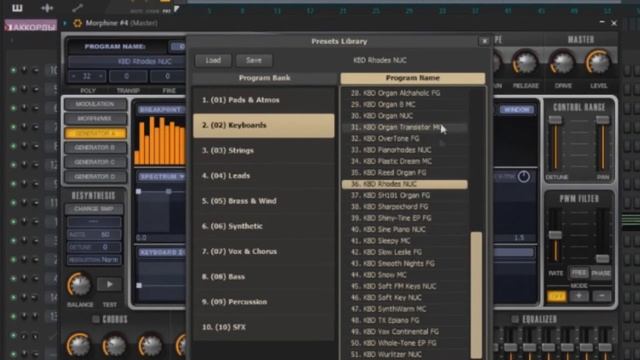Choose preset 30. KBD Organ NUC
This screenshot has width=640, height=360.
[x=404, y=116]
